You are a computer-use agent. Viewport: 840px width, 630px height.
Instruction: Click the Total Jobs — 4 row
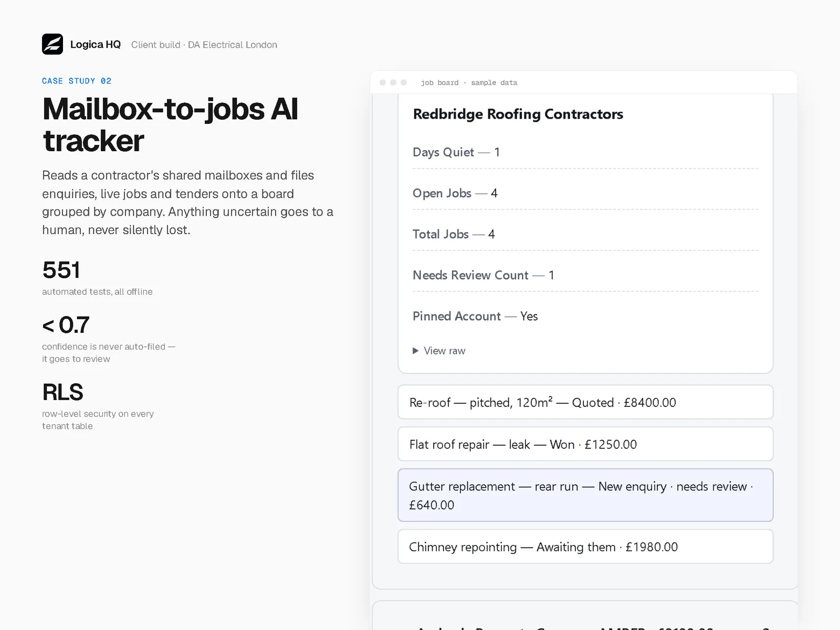click(x=585, y=234)
